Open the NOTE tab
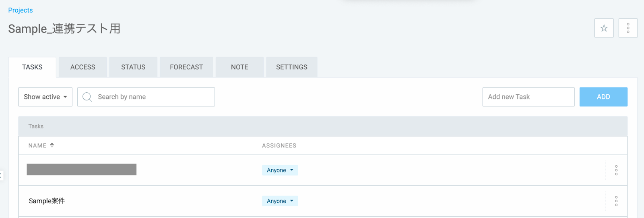Viewport: 644px width, 218px height. tap(239, 67)
